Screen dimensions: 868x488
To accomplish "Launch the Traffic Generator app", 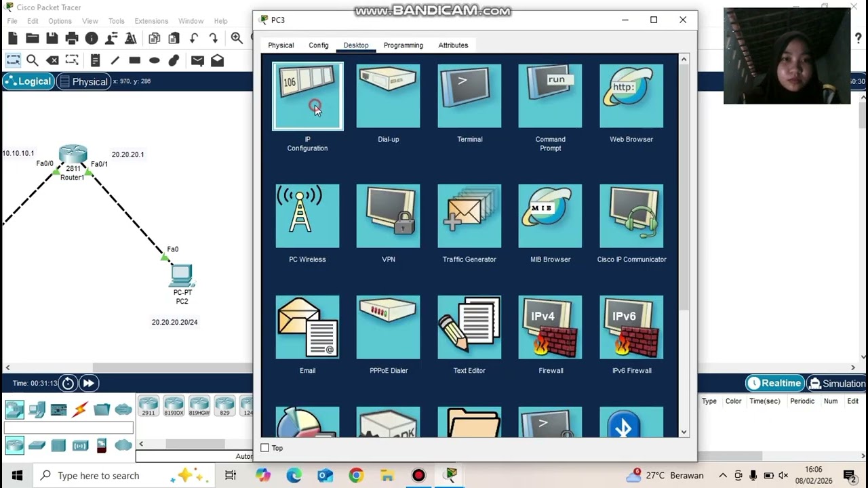I will point(469,216).
